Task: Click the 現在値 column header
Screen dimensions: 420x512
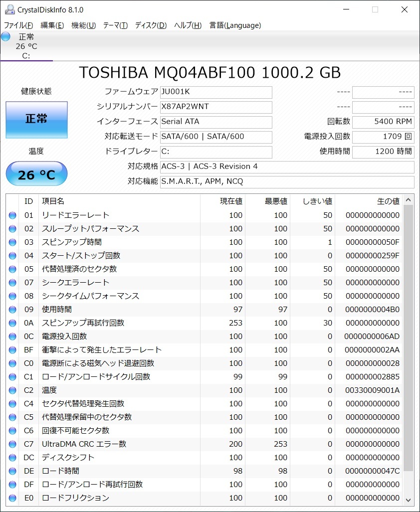Action: click(222, 201)
